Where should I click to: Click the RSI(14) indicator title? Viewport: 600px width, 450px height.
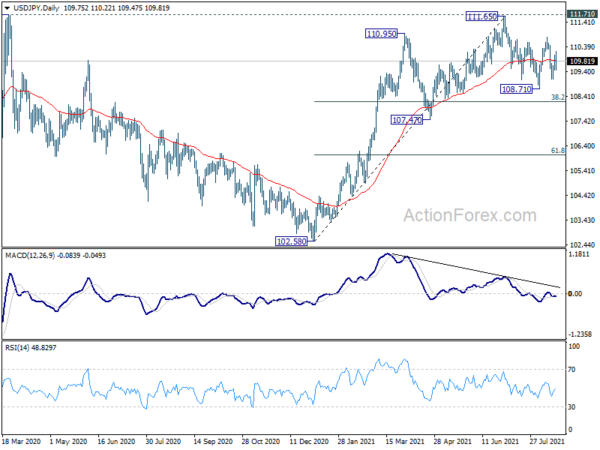(16, 348)
